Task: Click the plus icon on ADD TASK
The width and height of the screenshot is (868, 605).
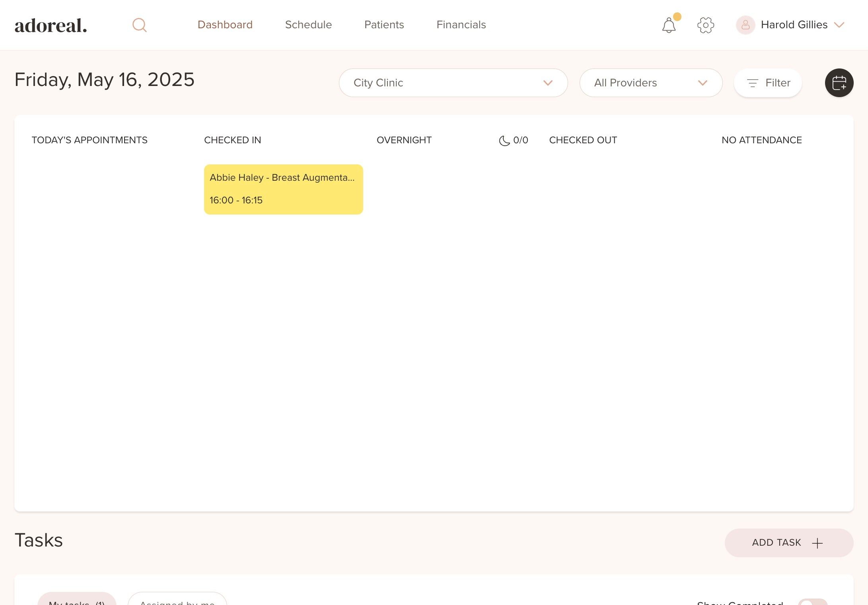Action: [x=817, y=543]
